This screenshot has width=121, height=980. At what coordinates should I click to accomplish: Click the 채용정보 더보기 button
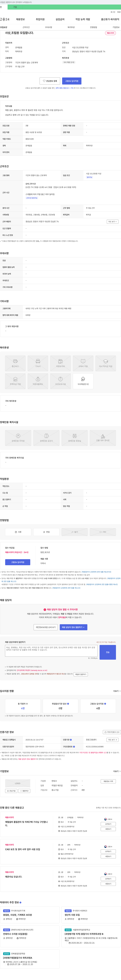(x=108, y=781)
